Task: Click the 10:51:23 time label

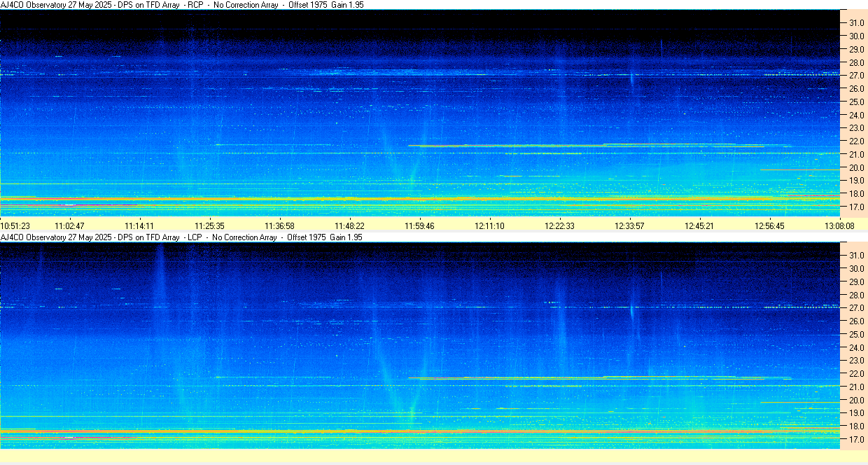Action: coord(15,225)
